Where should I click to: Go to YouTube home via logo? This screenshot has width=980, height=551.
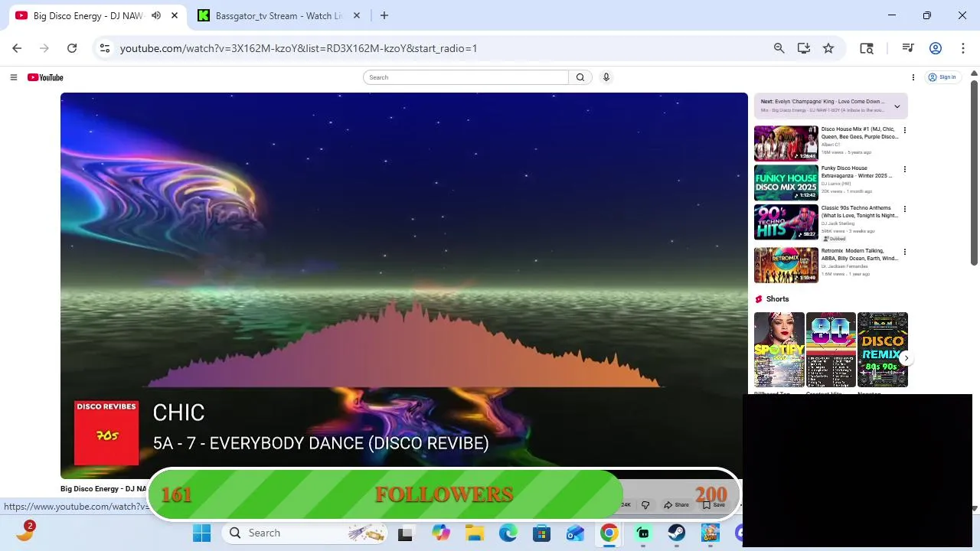click(x=45, y=77)
